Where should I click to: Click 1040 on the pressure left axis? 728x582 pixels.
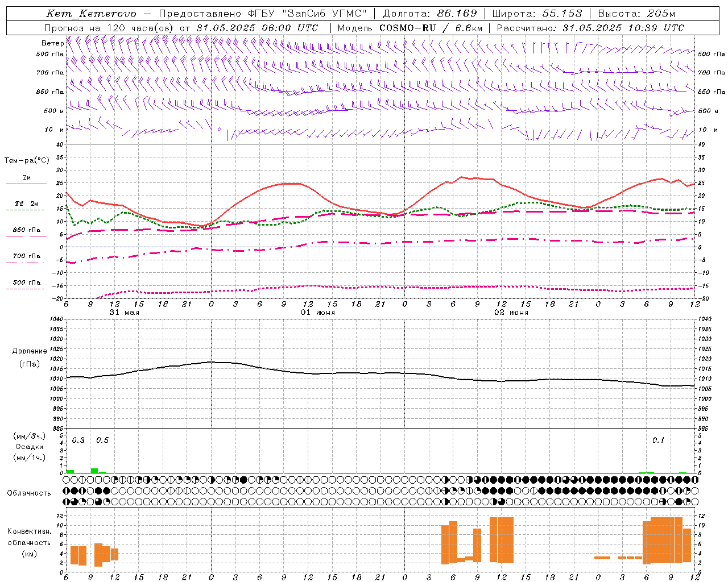[x=56, y=319]
